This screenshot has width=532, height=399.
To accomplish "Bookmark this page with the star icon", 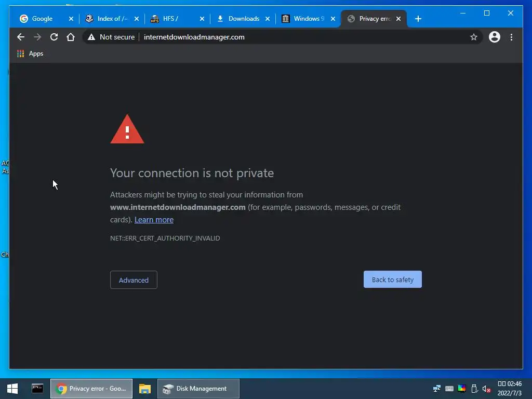I will tap(474, 37).
